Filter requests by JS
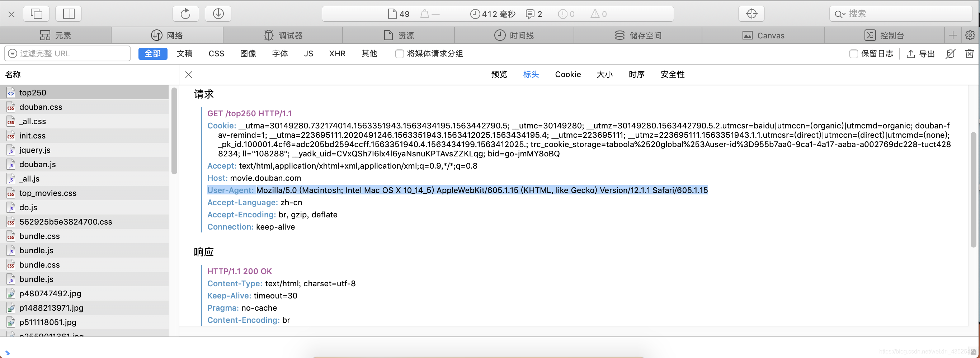 [308, 54]
